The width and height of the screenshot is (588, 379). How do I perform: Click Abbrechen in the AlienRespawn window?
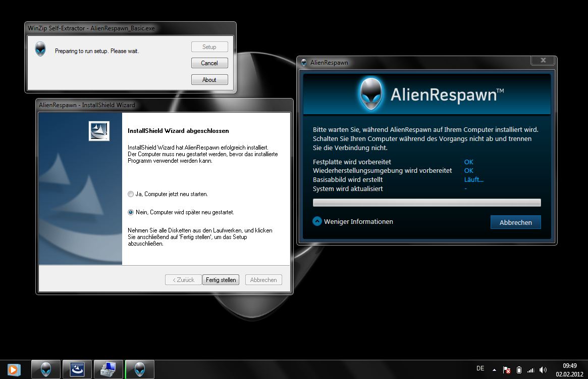pyautogui.click(x=516, y=222)
